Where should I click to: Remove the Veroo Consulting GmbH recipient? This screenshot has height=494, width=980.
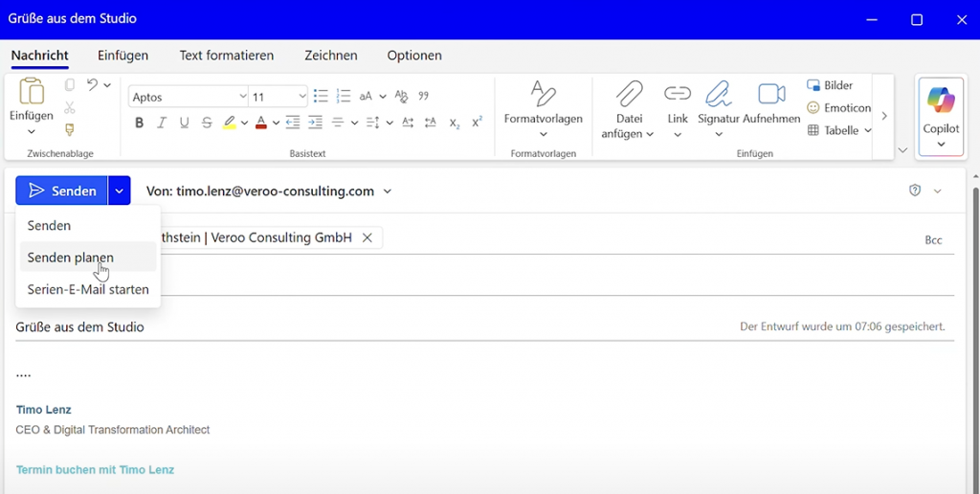pos(367,237)
